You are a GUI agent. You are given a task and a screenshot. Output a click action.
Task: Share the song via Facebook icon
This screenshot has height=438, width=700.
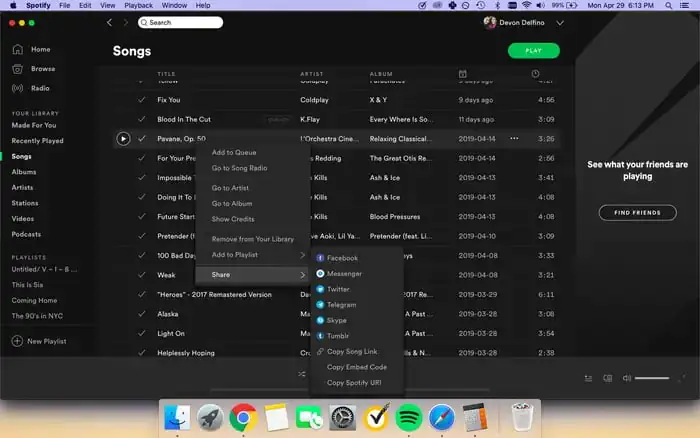coord(320,258)
